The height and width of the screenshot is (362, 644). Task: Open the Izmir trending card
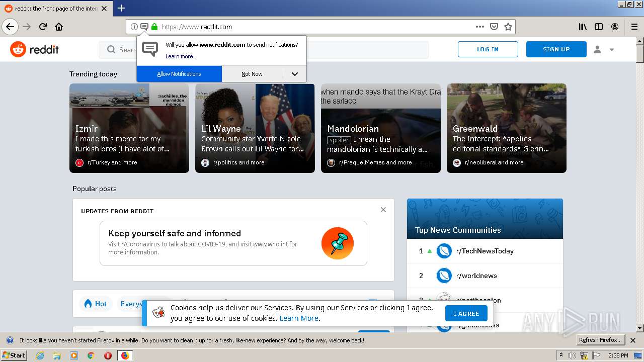tap(129, 128)
